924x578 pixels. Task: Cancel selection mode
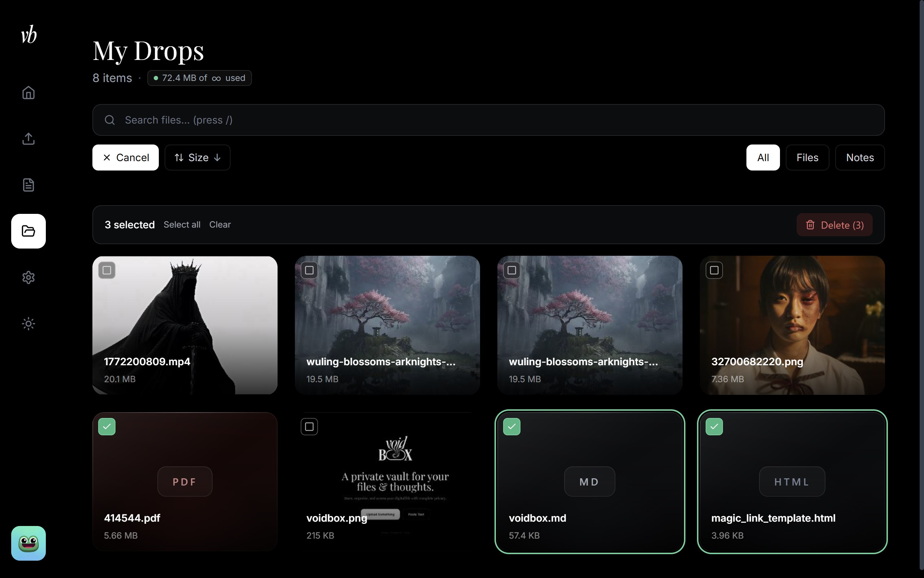coord(126,158)
